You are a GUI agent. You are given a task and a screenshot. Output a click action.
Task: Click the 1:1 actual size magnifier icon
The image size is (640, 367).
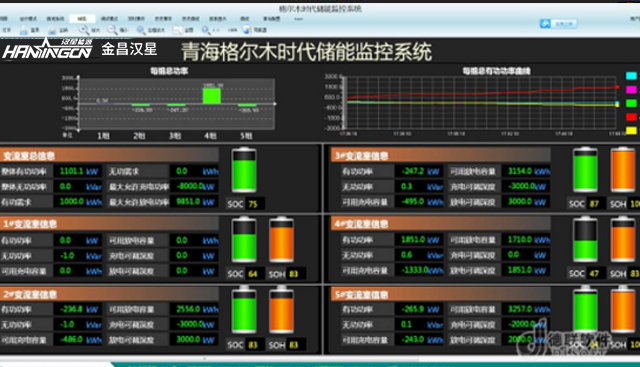point(206,30)
